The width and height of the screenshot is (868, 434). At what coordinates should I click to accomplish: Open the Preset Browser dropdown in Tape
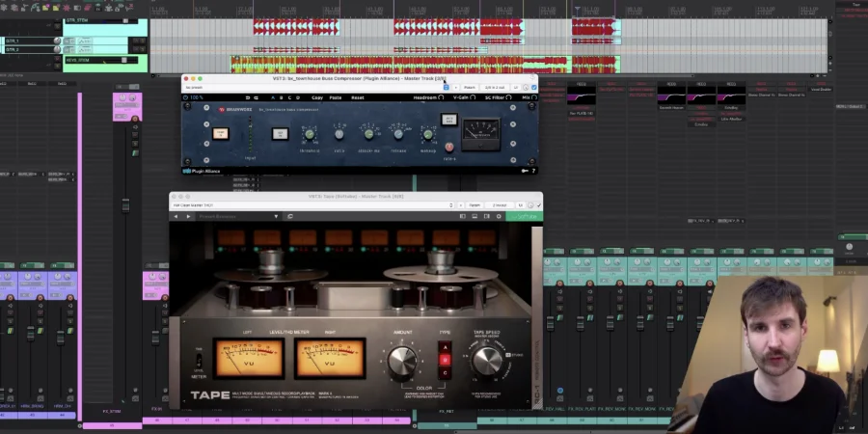coord(238,216)
